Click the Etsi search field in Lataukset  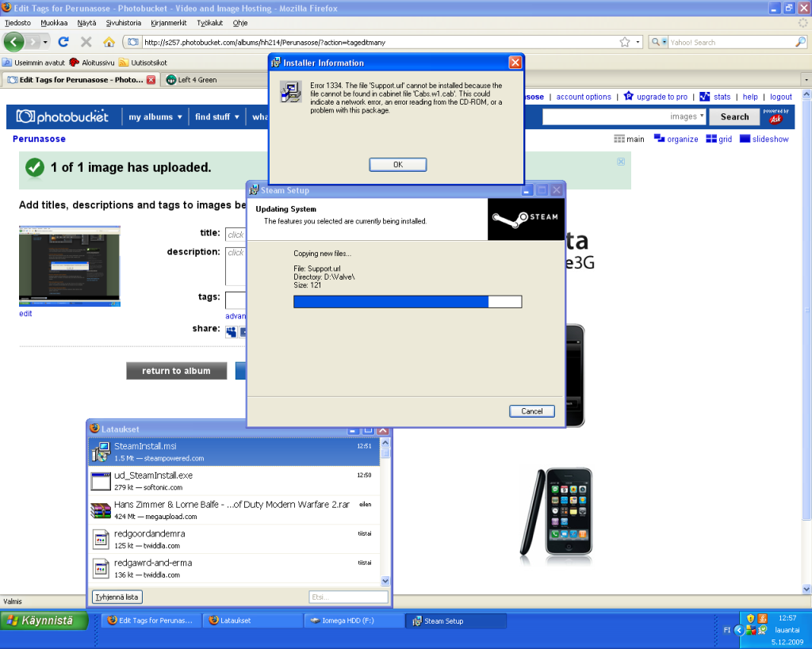click(349, 597)
